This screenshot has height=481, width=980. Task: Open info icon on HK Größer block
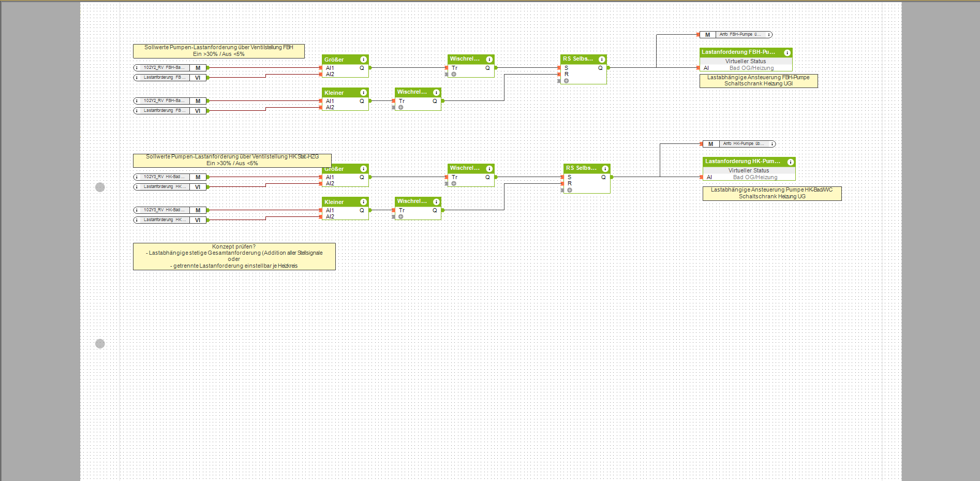364,169
